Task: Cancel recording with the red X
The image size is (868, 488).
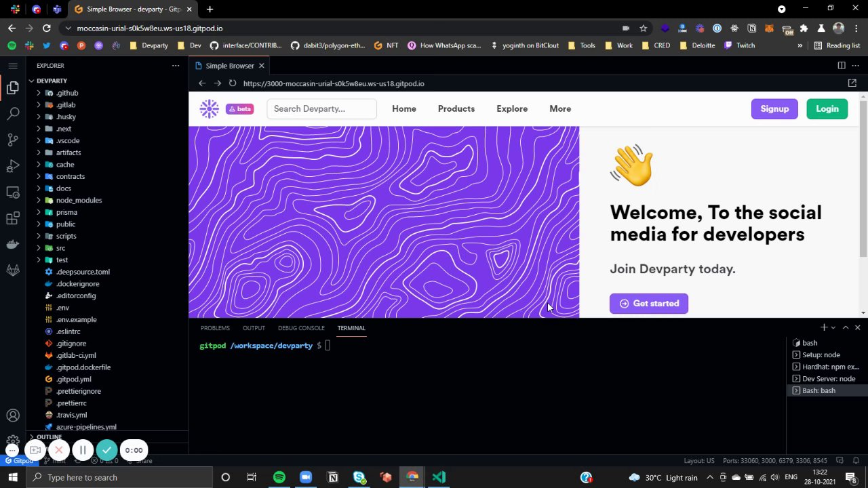Action: 59,450
